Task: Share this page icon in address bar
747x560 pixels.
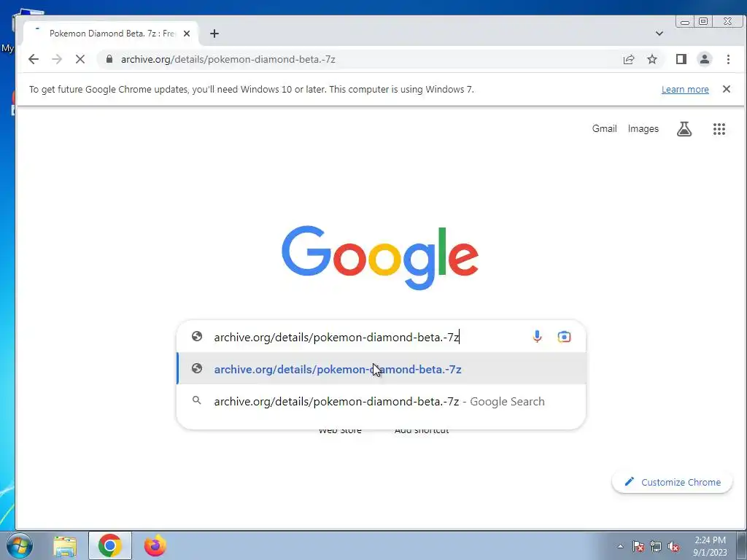Action: (628, 59)
